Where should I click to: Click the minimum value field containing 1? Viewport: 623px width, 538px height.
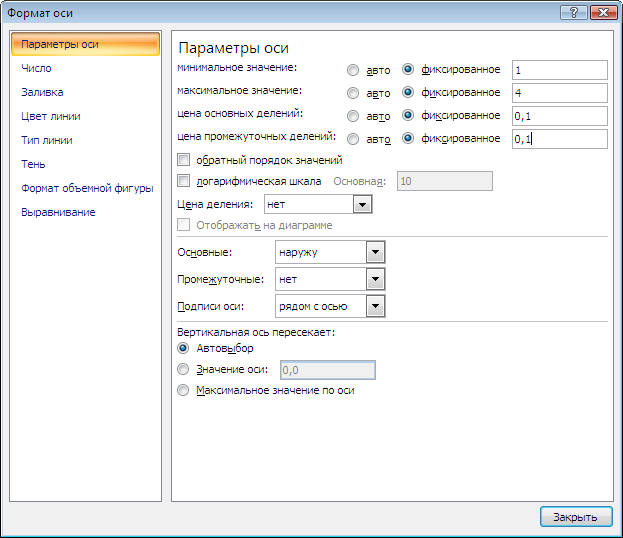(x=559, y=70)
